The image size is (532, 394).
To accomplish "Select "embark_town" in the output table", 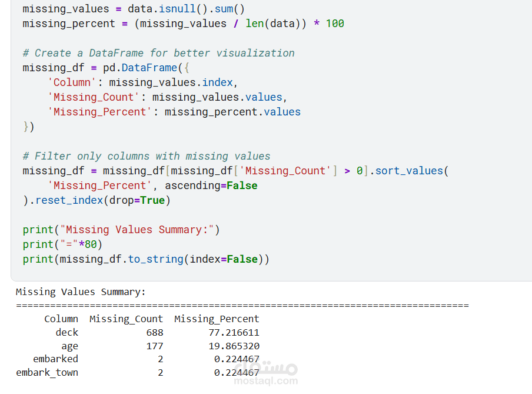I will pyautogui.click(x=47, y=372).
